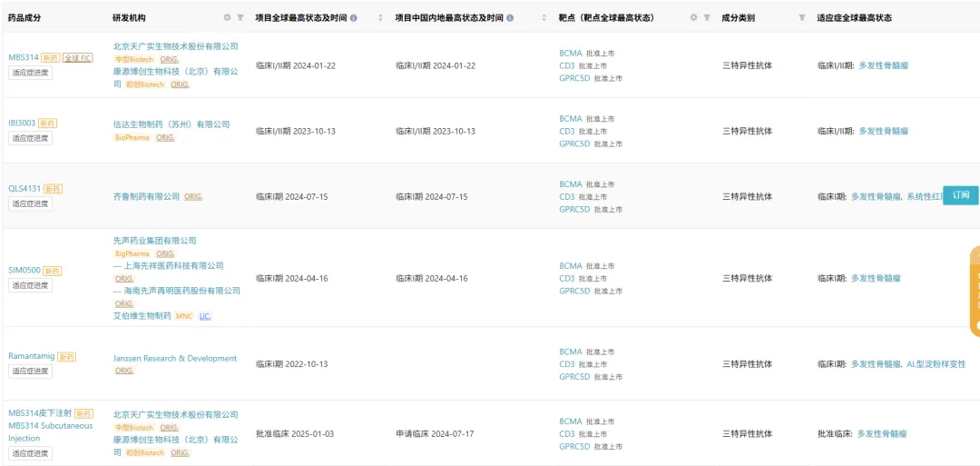Open Janssen Research & Development link
The width and height of the screenshot is (980, 466).
coord(174,358)
